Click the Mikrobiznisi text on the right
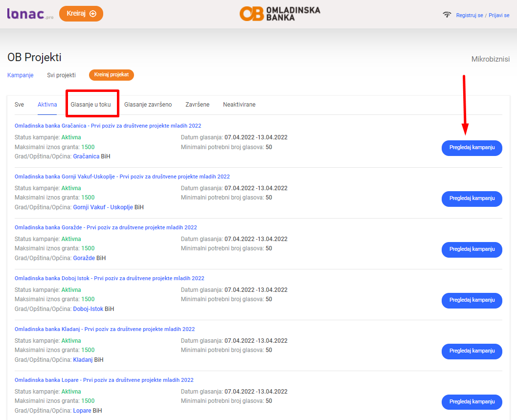 (x=490, y=59)
